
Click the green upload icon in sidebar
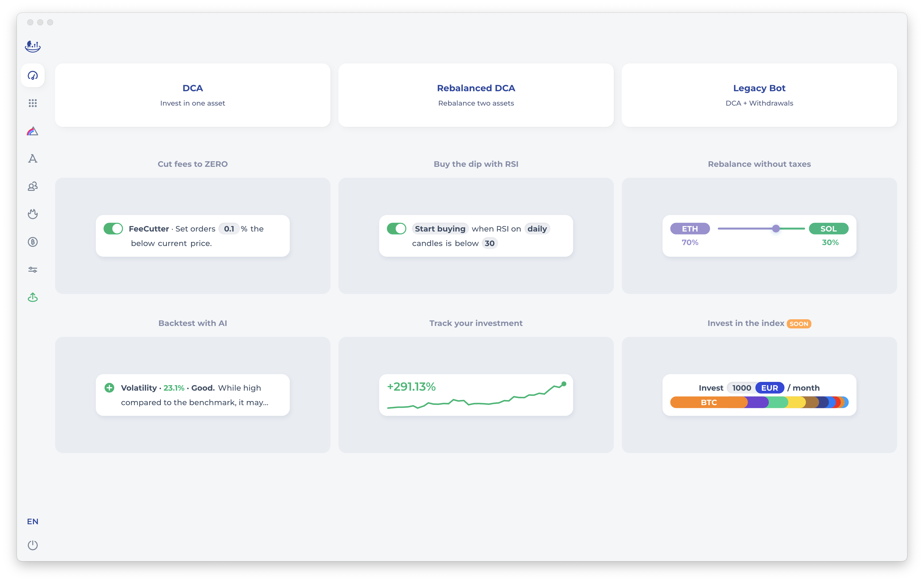33,297
